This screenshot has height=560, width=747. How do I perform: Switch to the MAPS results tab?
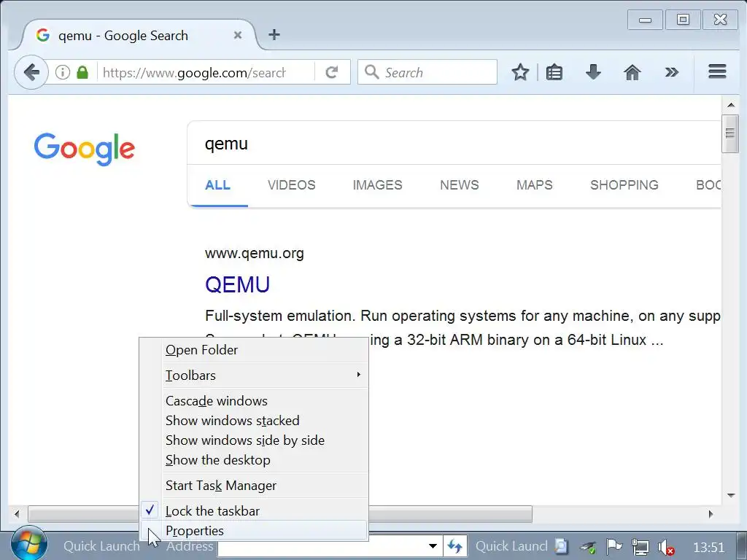(x=535, y=184)
